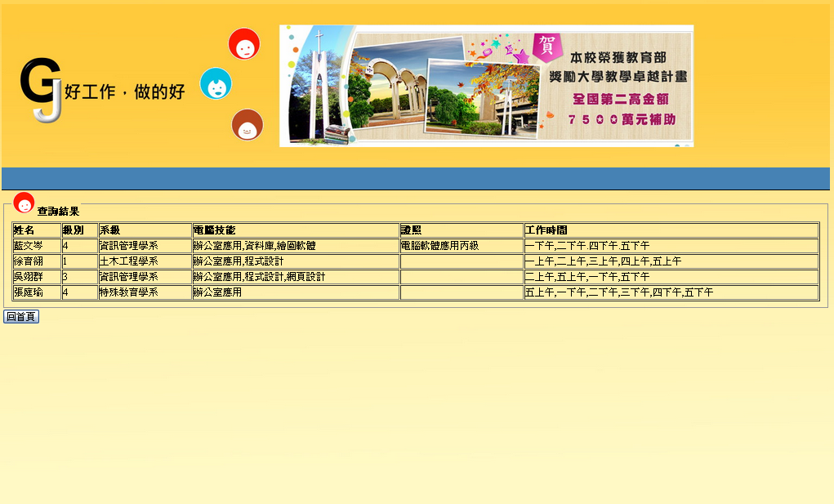Click the red face icon beside 查詢結果
The image size is (834, 504).
[24, 203]
